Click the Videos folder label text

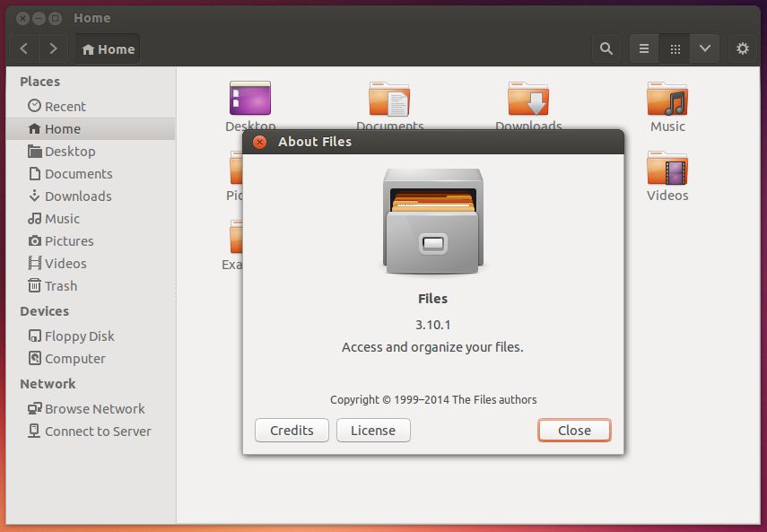667,195
